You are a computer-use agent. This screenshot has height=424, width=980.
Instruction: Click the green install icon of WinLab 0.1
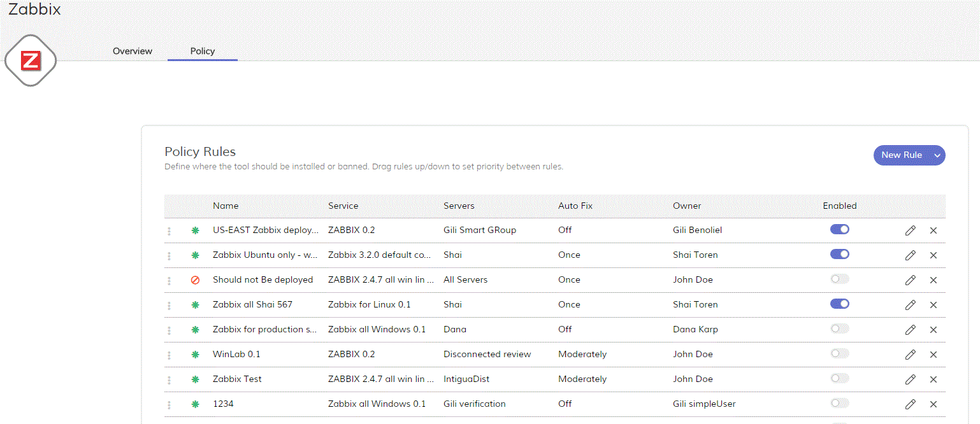(196, 355)
